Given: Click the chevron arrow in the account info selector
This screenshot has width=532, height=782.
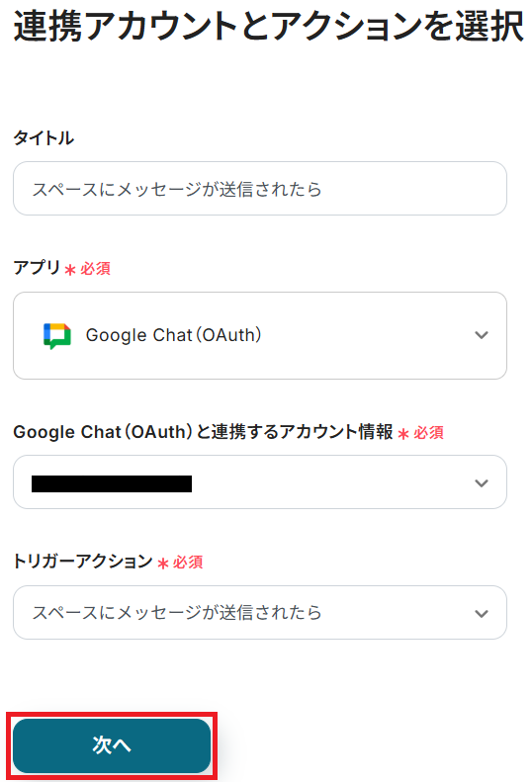Looking at the screenshot, I should (482, 482).
